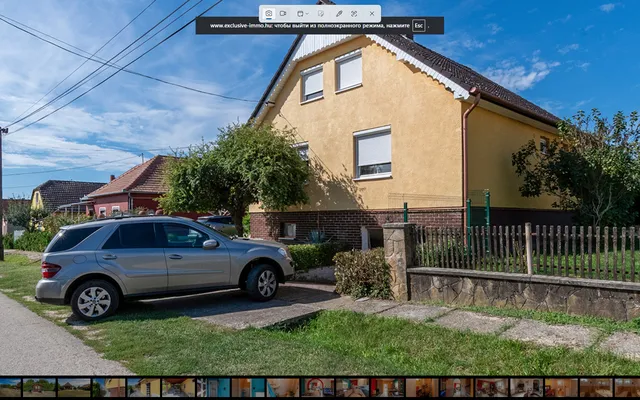Select the screenshot snip camera mode
The image size is (640, 400).
pyautogui.click(x=269, y=13)
